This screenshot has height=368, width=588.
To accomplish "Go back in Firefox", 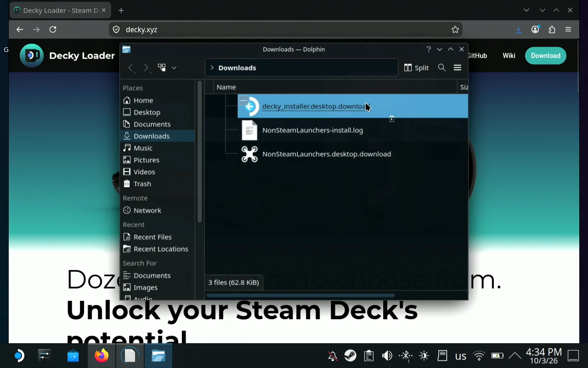I will (20, 29).
